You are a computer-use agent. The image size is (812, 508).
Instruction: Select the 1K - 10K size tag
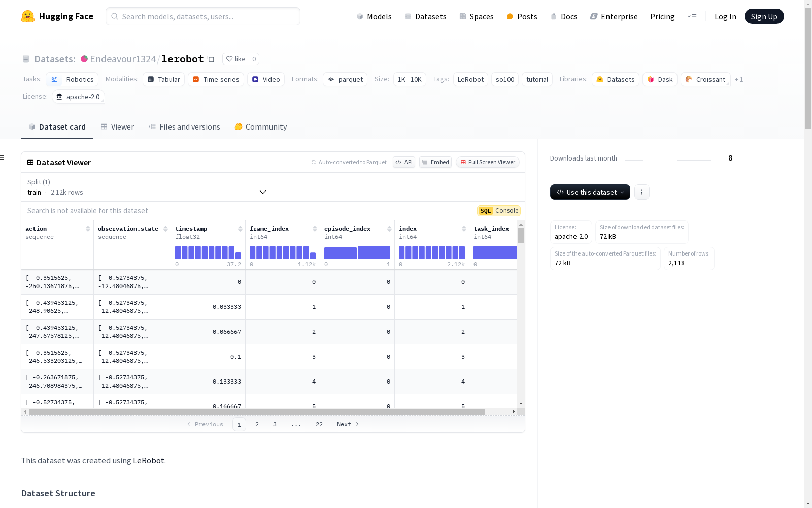click(410, 79)
